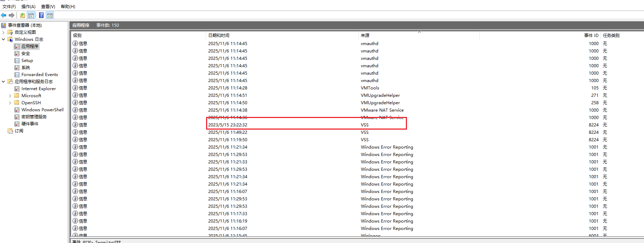Click info icon of the VMTools event row
644x243 pixels.
coord(75,88)
